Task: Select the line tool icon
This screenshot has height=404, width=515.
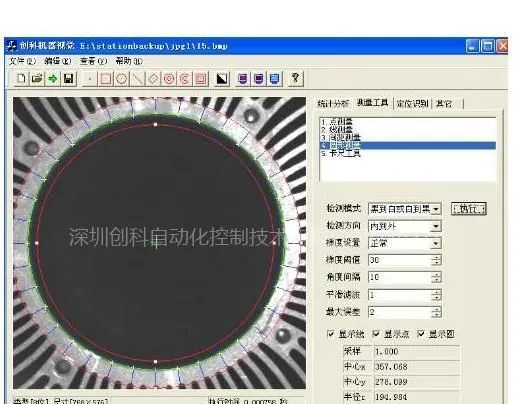Action: tap(137, 79)
